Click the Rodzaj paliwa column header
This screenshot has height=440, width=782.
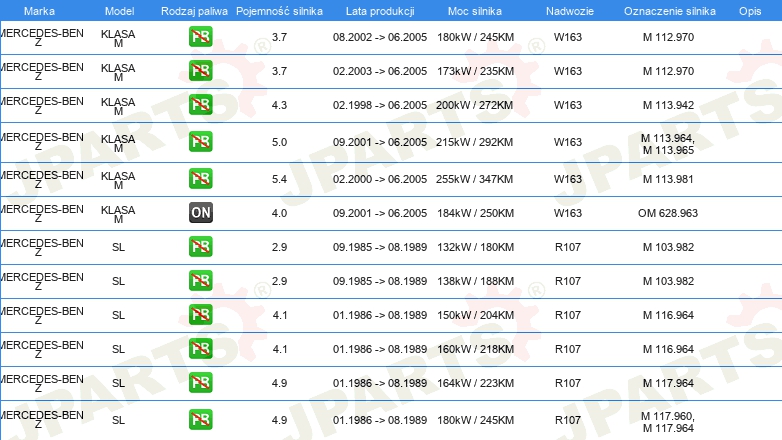click(x=194, y=11)
